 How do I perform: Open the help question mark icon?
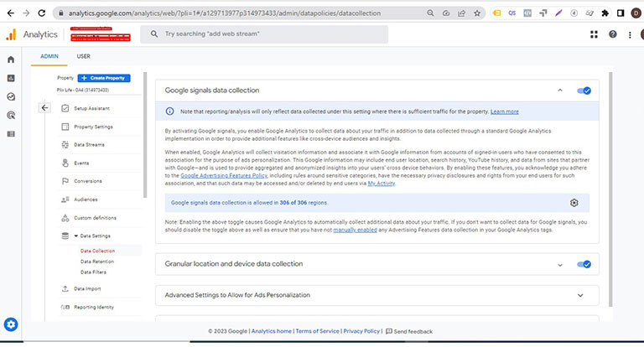point(613,34)
